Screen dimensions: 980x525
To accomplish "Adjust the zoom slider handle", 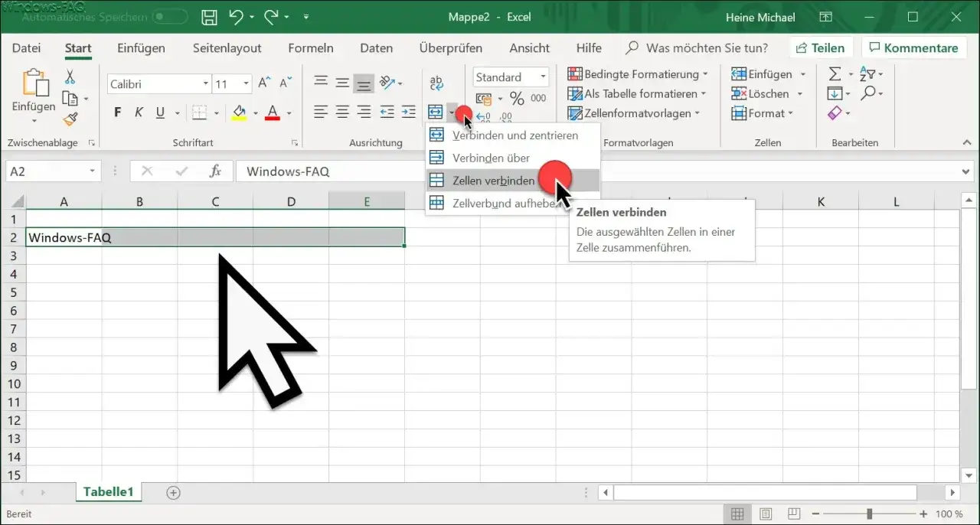I will tap(869, 514).
